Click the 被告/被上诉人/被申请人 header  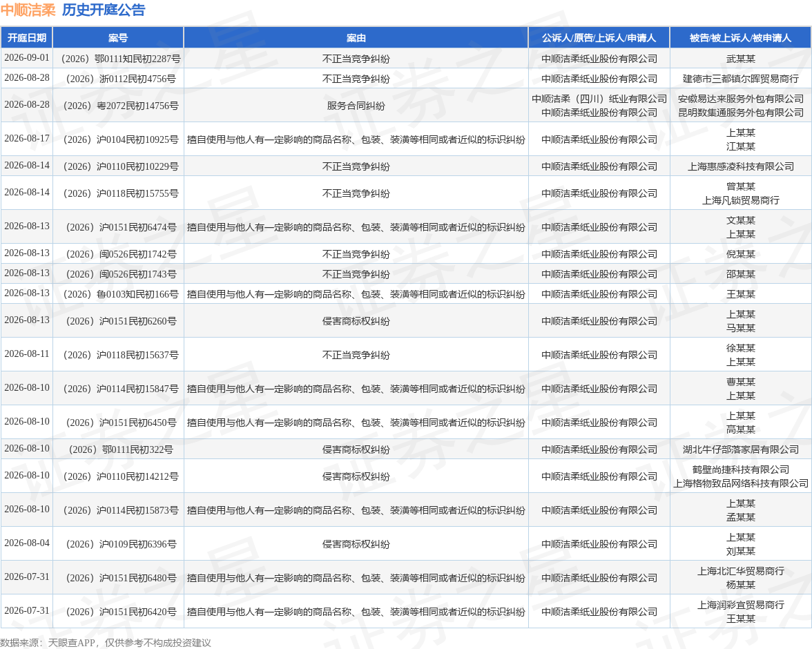[x=740, y=38]
